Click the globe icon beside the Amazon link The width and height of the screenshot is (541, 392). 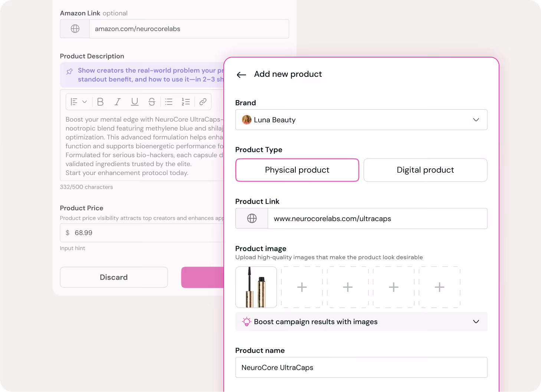(x=75, y=29)
